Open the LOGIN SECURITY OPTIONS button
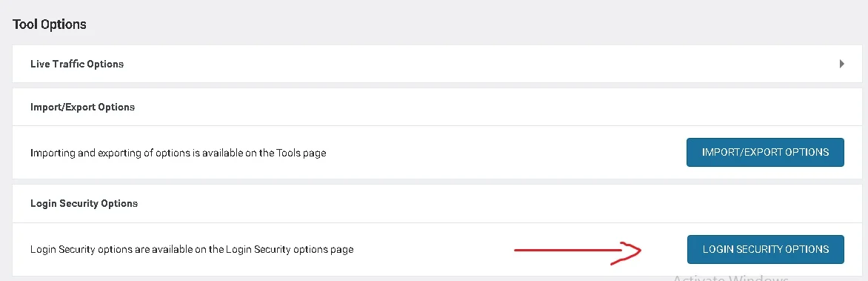This screenshot has width=868, height=281. 766,249
